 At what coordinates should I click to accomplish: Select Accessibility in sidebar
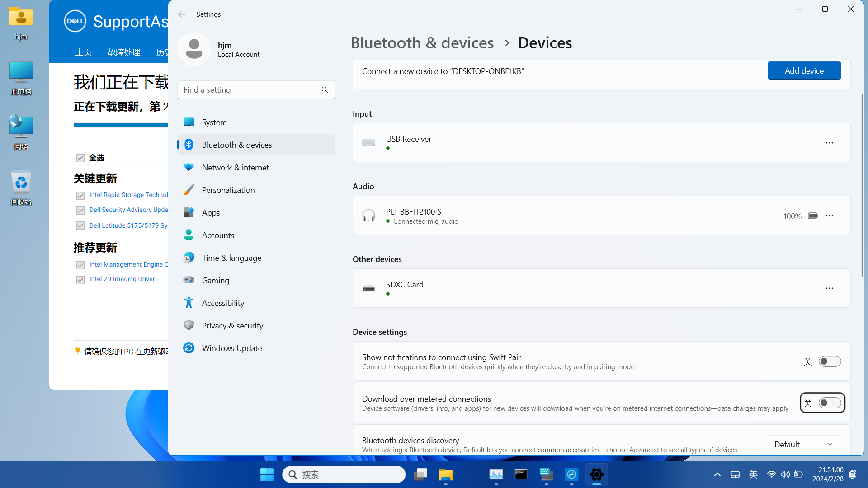256,303
